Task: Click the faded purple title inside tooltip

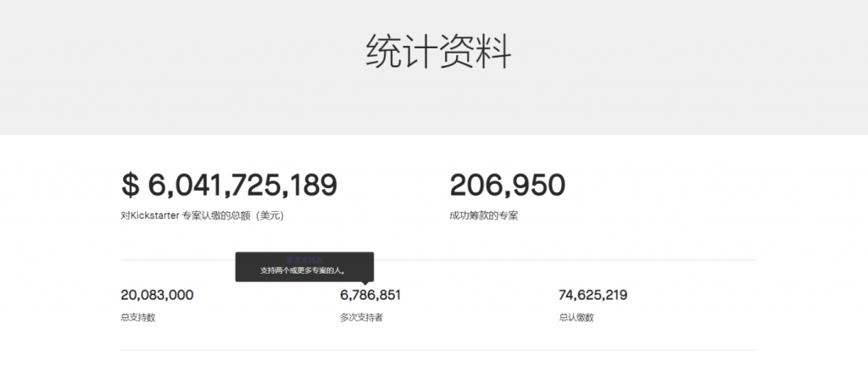Action: [304, 261]
